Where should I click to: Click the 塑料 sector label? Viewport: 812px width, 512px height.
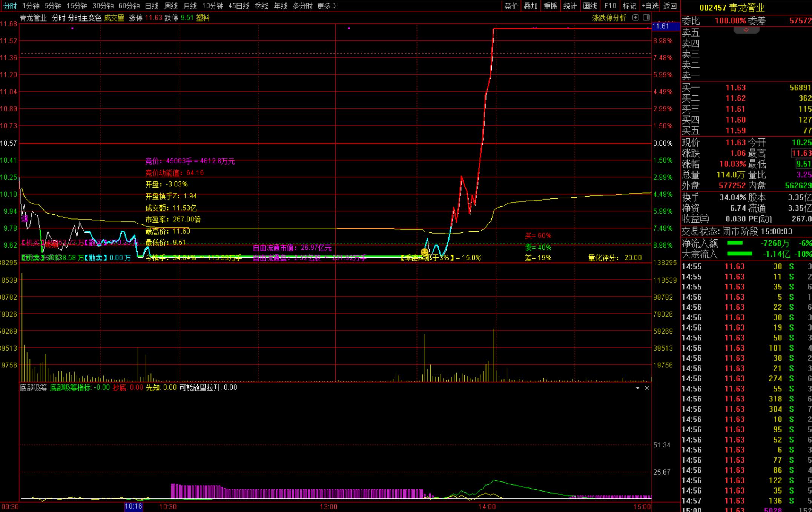click(203, 18)
